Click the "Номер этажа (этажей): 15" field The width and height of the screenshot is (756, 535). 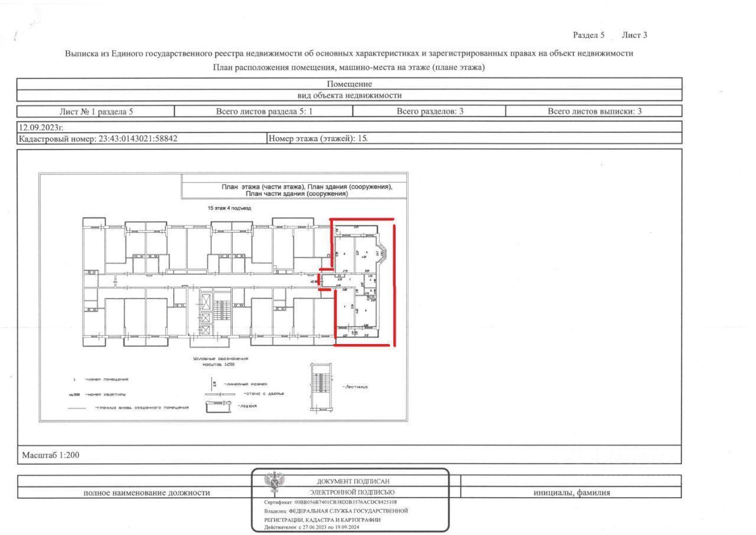pyautogui.click(x=318, y=139)
